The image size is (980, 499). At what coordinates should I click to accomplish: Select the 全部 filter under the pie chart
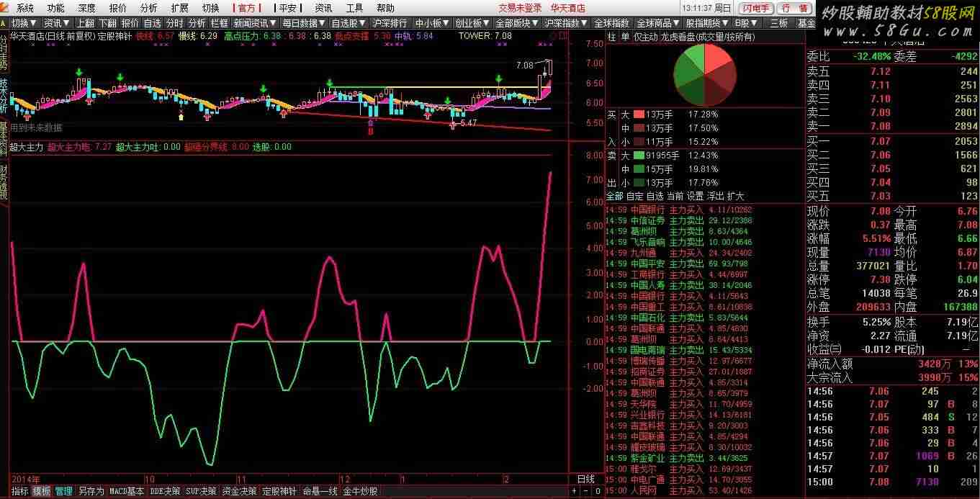tap(615, 196)
